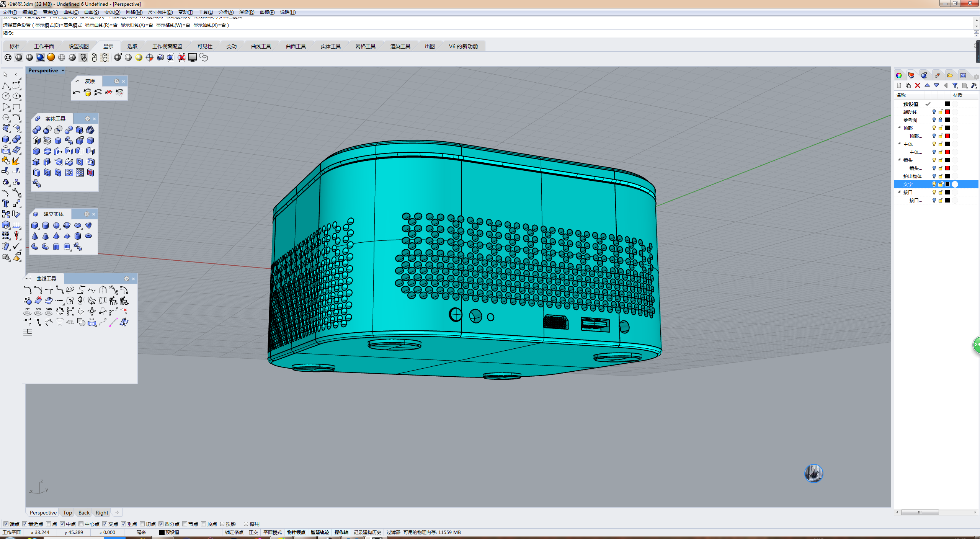Screen dimensions: 980x539
Task: Click fillet curve icon in 曲线工具 panel
Action: [27, 290]
